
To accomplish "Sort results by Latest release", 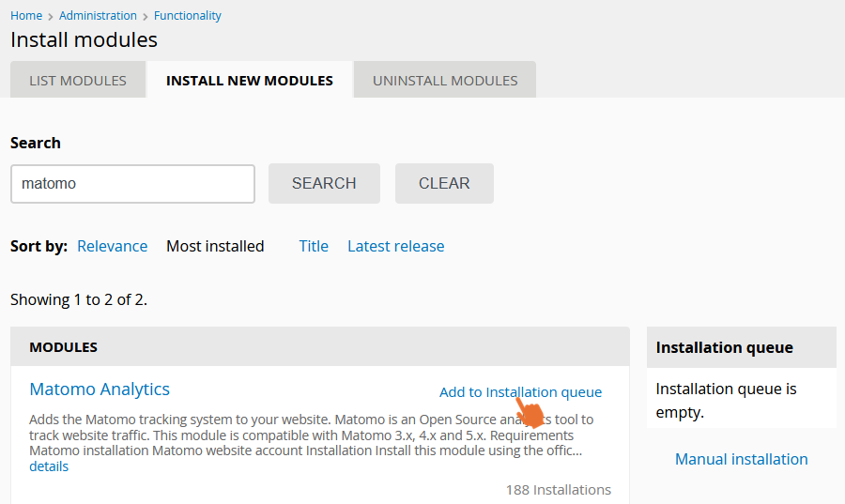I will coord(396,246).
